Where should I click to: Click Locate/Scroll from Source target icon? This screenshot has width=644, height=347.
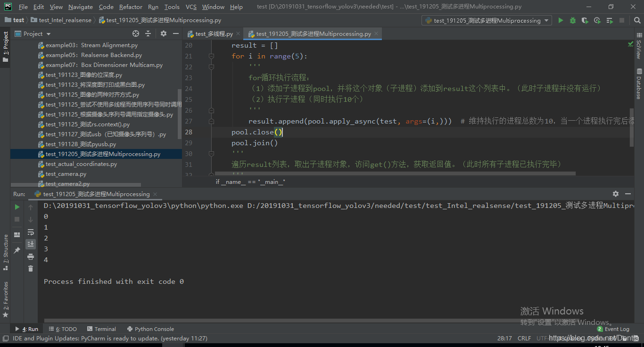pos(136,33)
